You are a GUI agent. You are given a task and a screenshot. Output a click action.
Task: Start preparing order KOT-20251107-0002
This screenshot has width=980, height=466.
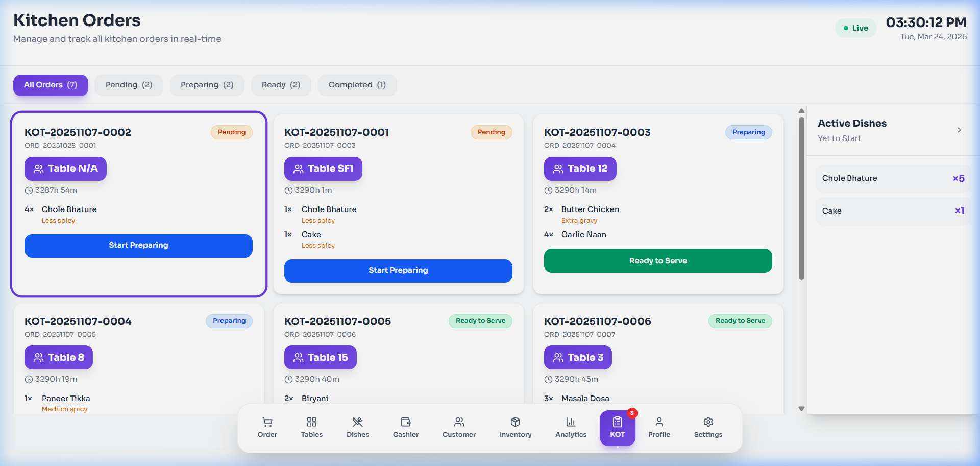point(138,245)
